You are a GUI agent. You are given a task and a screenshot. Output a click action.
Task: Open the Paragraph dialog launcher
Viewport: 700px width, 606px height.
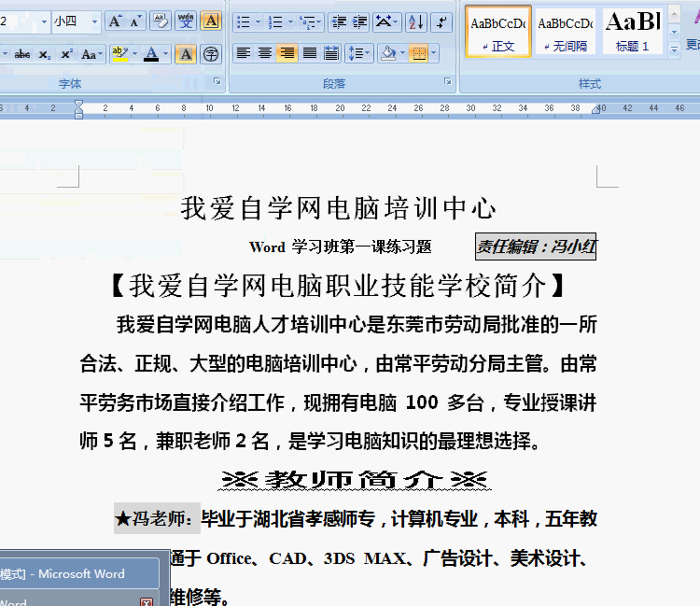click(x=447, y=81)
